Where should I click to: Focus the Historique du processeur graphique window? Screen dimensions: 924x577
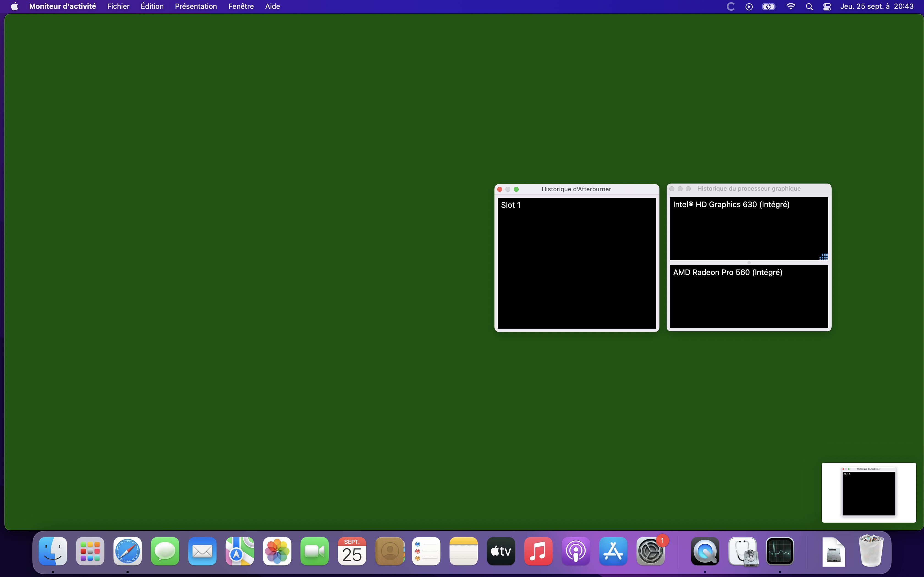[748, 188]
